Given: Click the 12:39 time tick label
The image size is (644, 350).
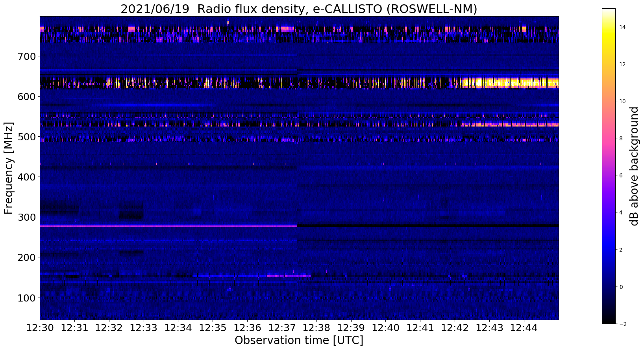Looking at the screenshot, I should pos(351,328).
